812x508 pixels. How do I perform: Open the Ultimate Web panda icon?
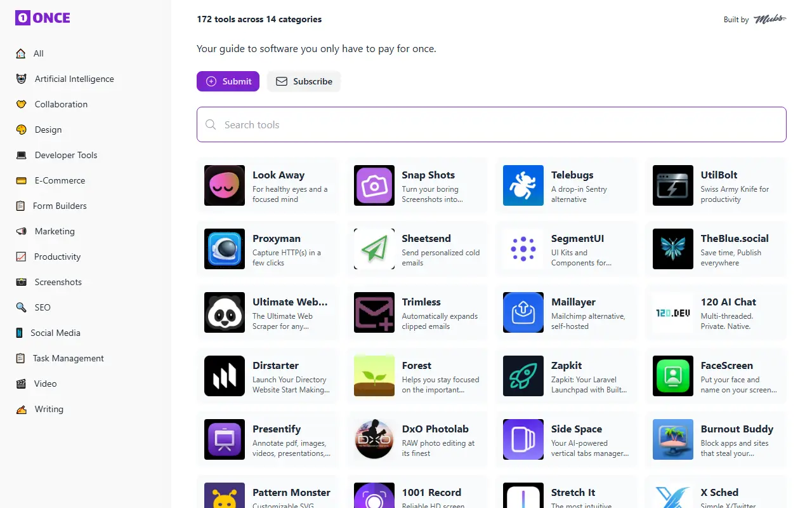[x=225, y=312]
